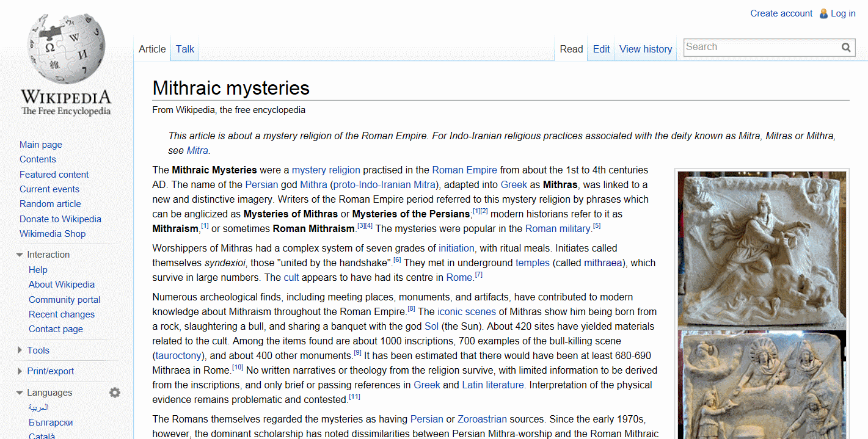Open the View history tab

click(646, 49)
